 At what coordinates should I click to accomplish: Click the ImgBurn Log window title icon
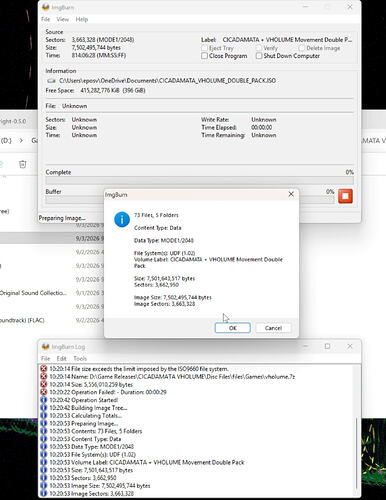pos(46,347)
